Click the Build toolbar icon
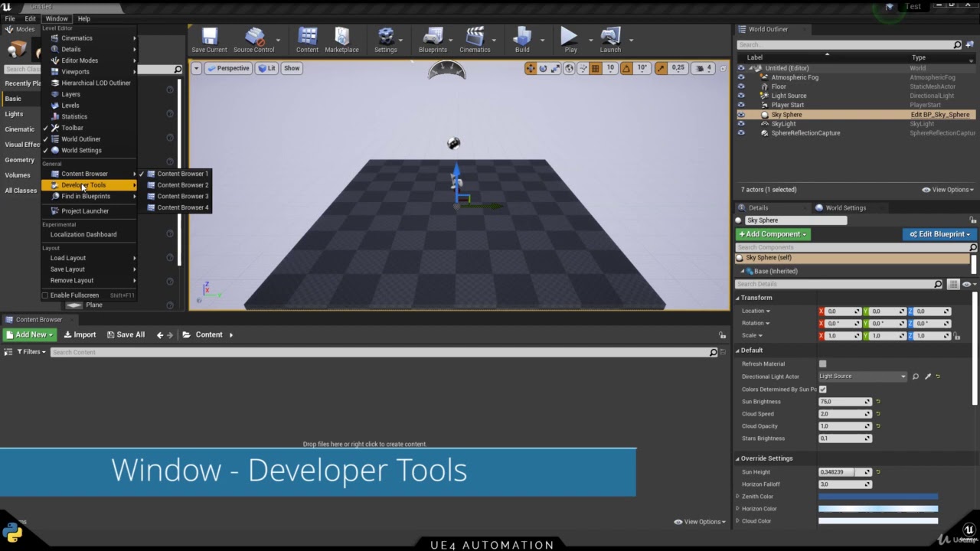Screen dimensions: 980x551 (522, 40)
